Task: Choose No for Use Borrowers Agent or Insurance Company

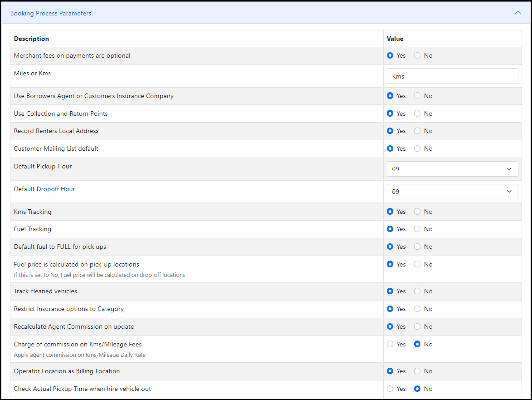Action: click(x=417, y=96)
